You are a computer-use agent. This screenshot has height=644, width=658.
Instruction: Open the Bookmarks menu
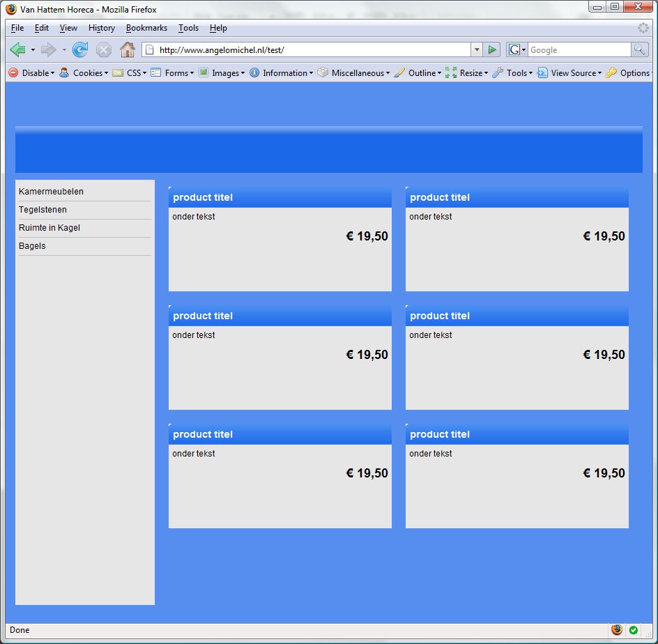pyautogui.click(x=146, y=28)
